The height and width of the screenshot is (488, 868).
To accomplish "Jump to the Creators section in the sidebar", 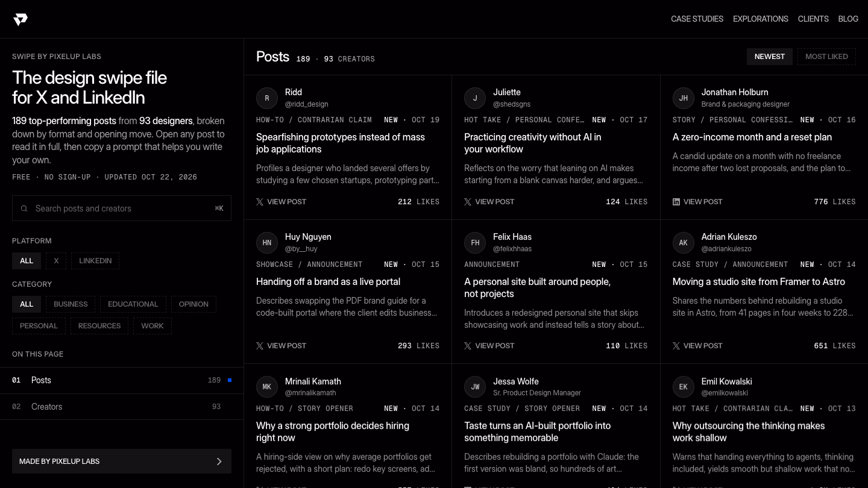I will 122,407.
